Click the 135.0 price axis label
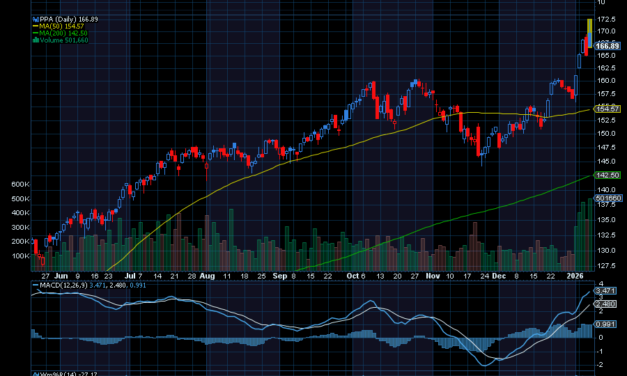 pyautogui.click(x=606, y=220)
